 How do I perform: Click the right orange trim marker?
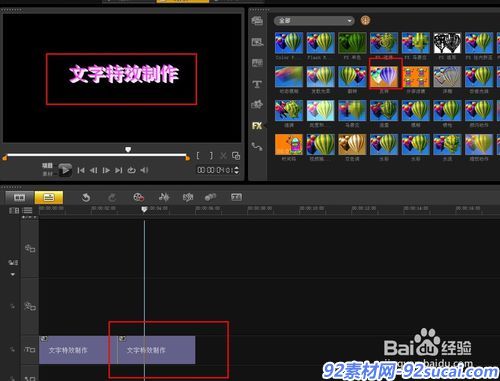(188, 158)
